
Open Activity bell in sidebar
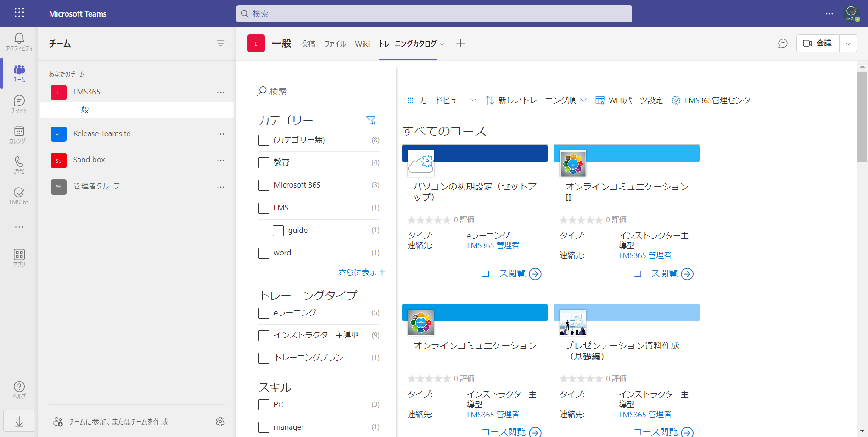[19, 42]
